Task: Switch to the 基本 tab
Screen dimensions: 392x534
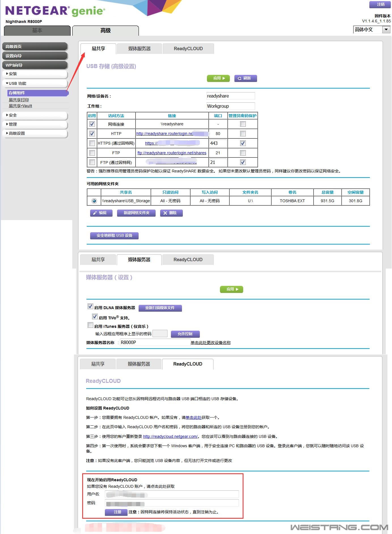Action: click(x=37, y=30)
